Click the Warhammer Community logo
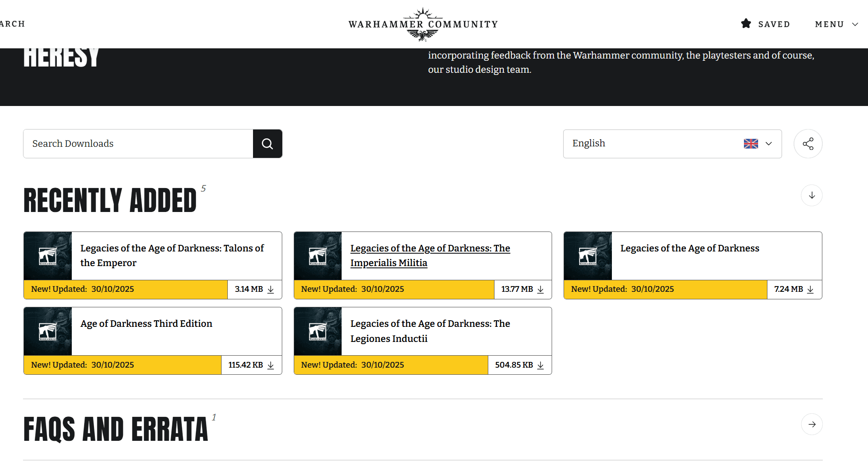Screen dimensions: 868x463 [423, 24]
